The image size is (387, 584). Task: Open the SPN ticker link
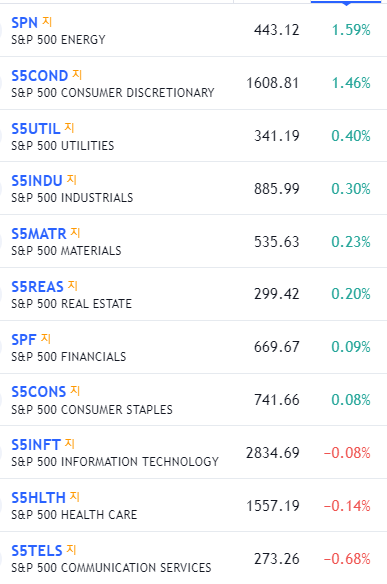[25, 23]
